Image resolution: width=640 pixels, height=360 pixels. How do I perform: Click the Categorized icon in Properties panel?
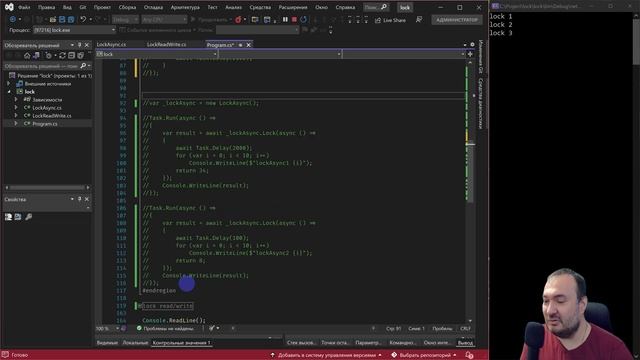point(8,217)
